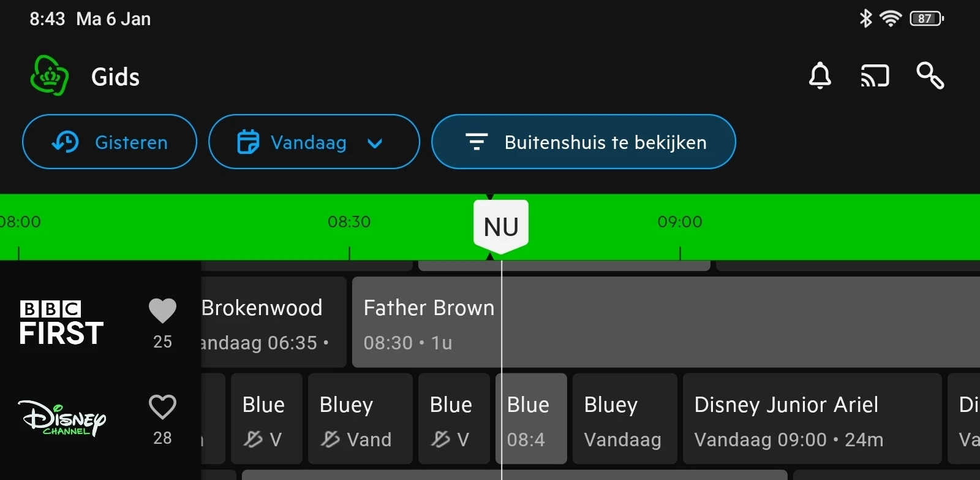
Task: Tap the KPN crown logo
Action: click(49, 76)
